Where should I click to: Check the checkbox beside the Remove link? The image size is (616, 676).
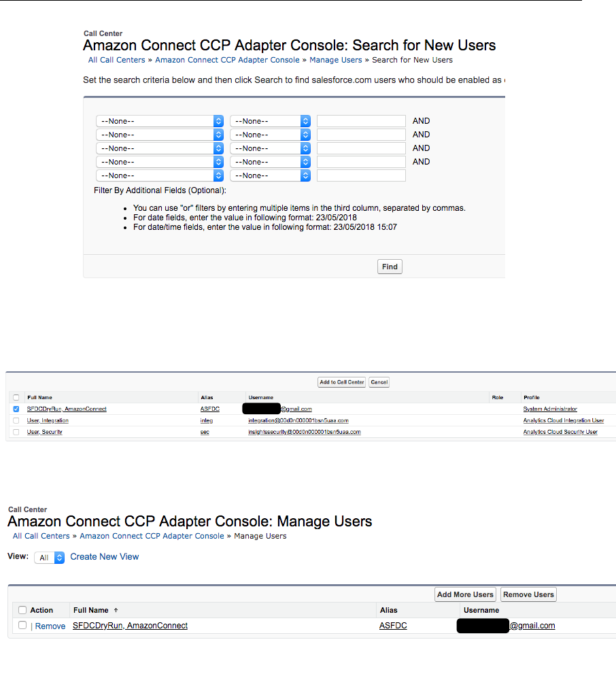click(x=22, y=625)
